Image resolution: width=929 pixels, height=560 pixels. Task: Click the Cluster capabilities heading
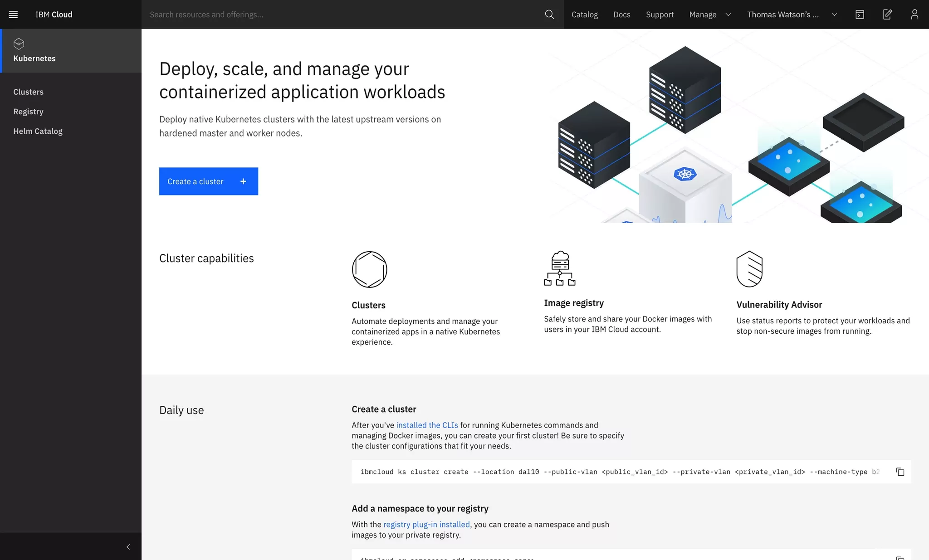click(206, 258)
